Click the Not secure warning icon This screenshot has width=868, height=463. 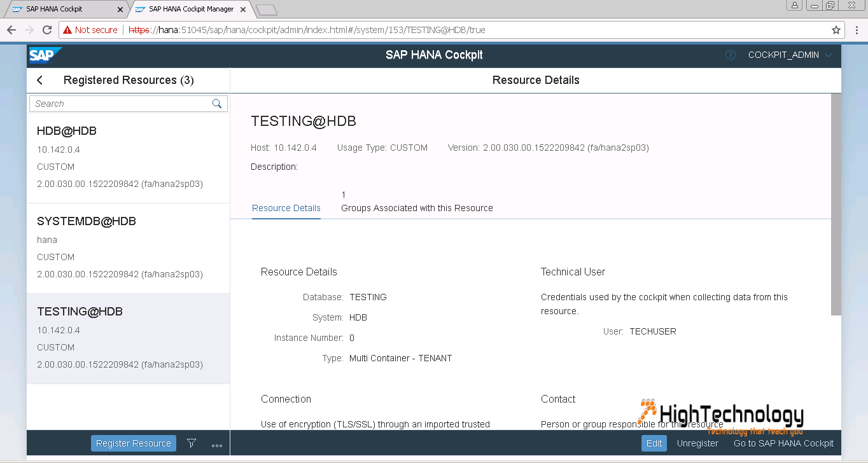click(x=67, y=30)
